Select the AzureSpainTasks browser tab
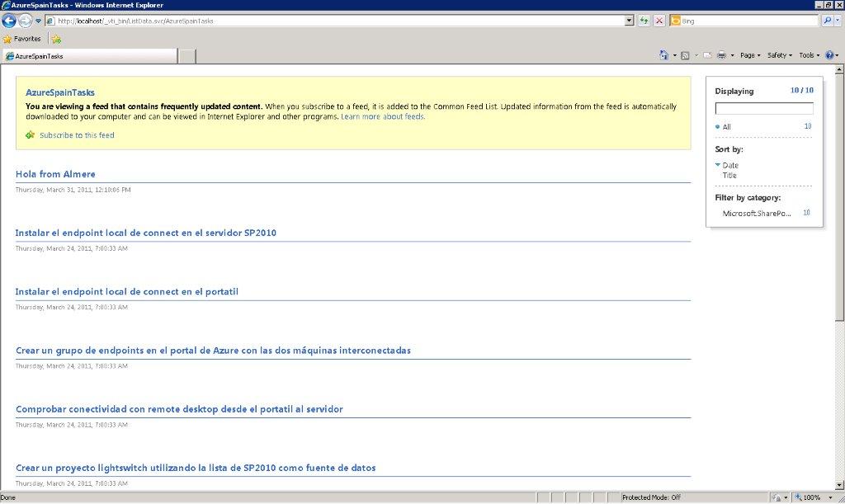 (89, 56)
